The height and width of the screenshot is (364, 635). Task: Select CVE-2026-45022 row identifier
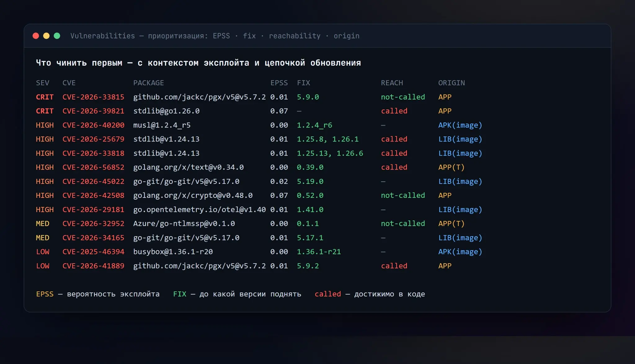(x=93, y=181)
